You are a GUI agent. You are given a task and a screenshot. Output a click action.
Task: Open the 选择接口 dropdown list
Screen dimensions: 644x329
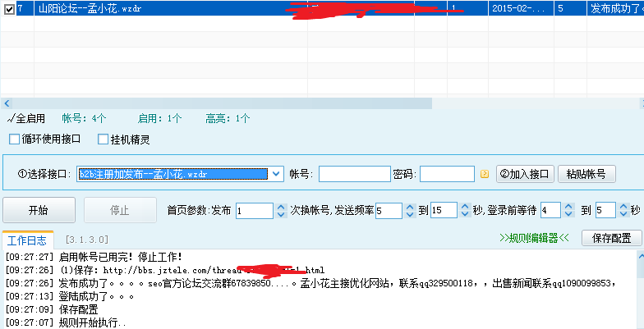coord(278,174)
